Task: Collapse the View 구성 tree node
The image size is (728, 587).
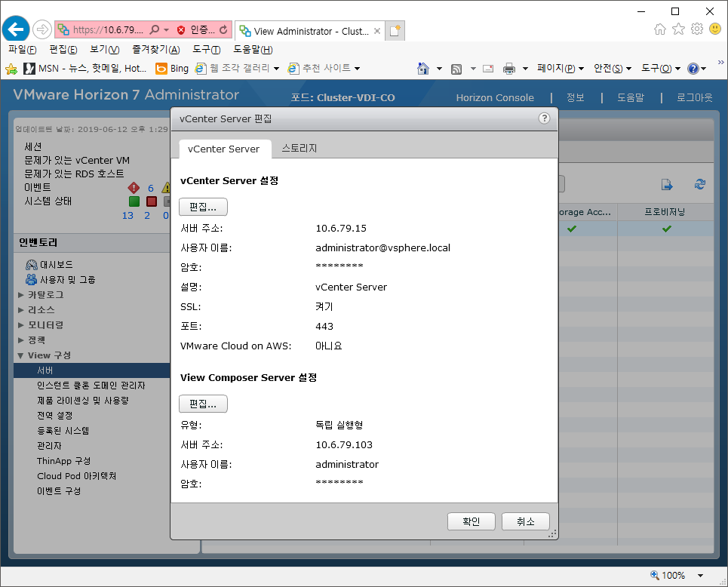Action: click(x=21, y=355)
